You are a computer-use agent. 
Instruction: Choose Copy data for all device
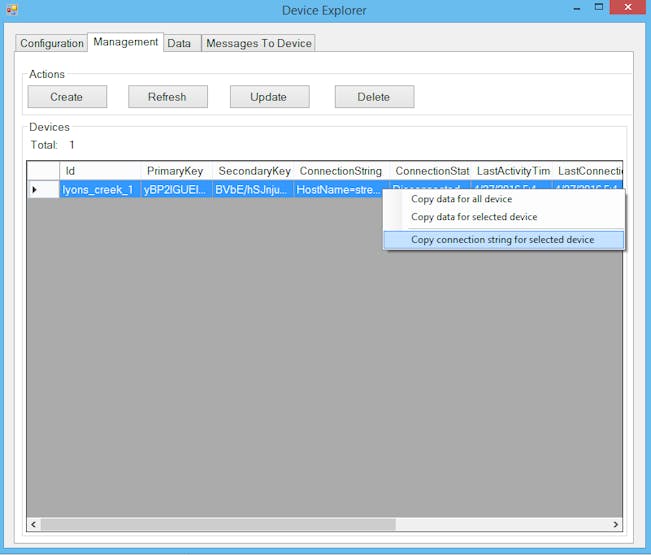[504, 199]
